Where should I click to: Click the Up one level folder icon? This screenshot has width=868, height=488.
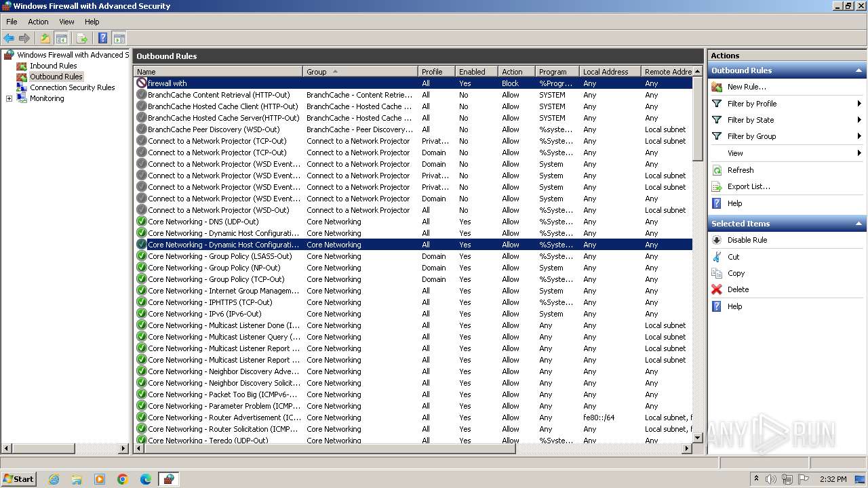tap(45, 39)
